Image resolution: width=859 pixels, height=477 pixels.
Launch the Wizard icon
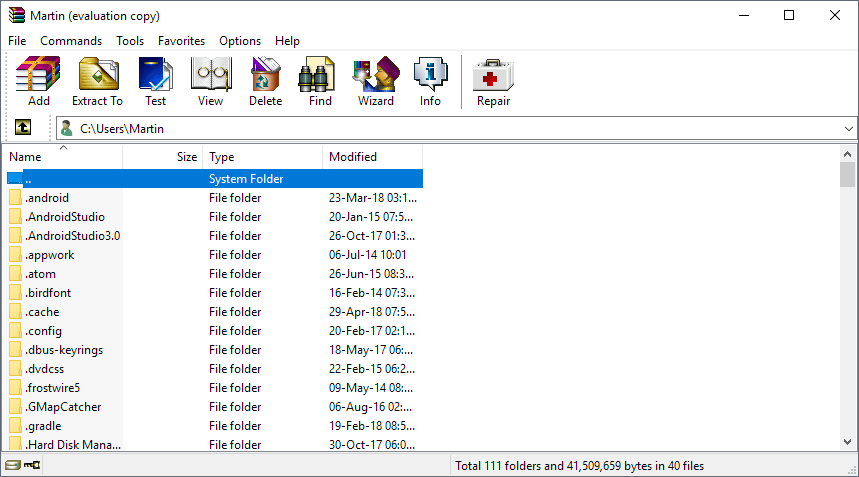pos(376,73)
